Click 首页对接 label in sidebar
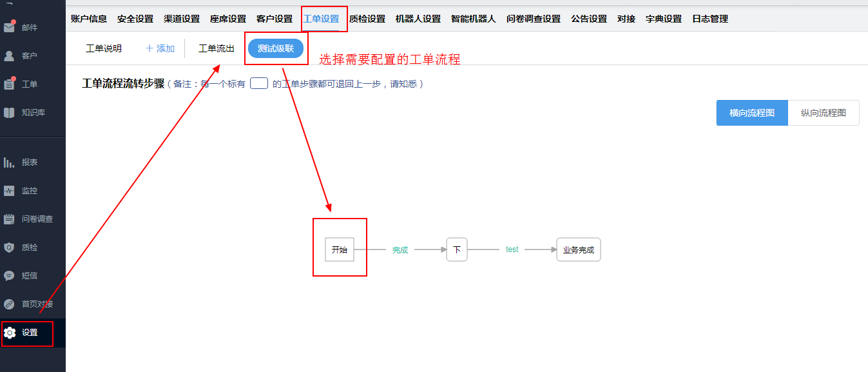Image resolution: width=868 pixels, height=372 pixels. (x=37, y=304)
